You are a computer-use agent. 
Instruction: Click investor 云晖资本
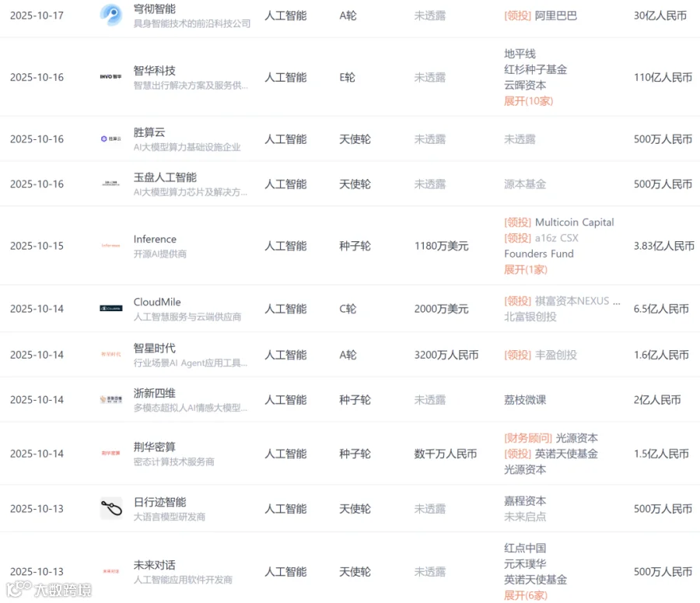pos(525,85)
